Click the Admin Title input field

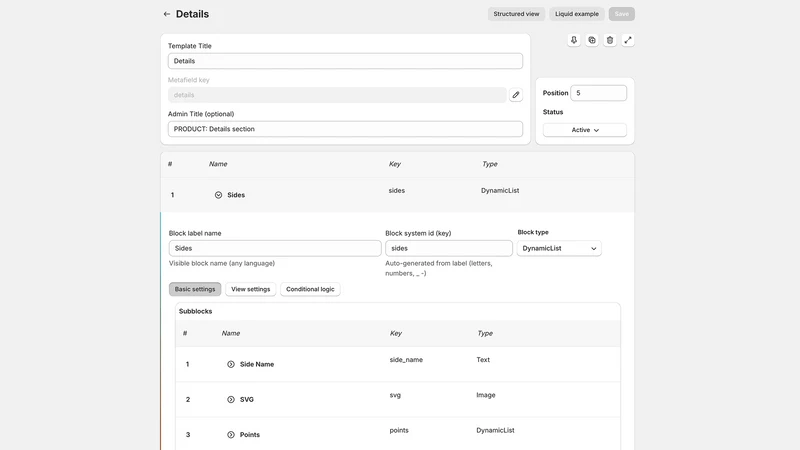[x=345, y=129]
